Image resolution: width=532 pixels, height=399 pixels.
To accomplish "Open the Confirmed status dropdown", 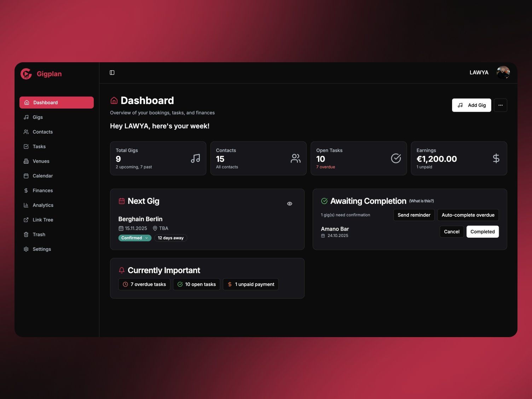I will (x=135, y=238).
